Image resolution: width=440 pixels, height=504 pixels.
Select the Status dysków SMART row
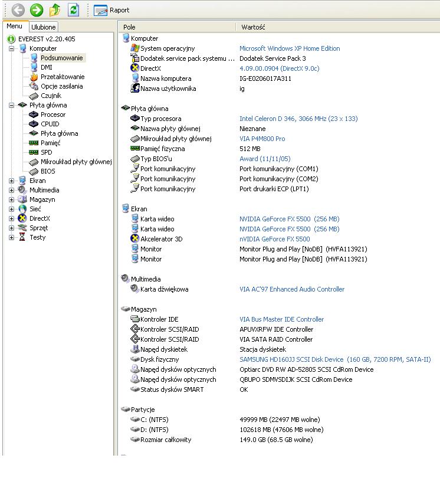279,390
